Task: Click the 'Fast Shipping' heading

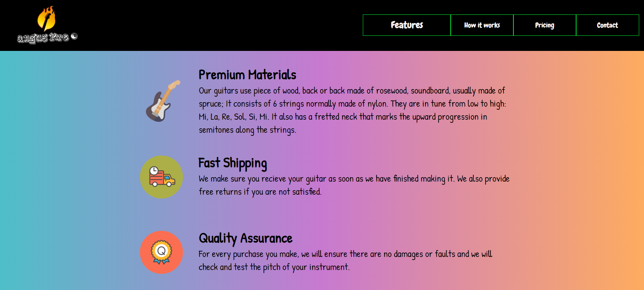Action: (x=233, y=163)
